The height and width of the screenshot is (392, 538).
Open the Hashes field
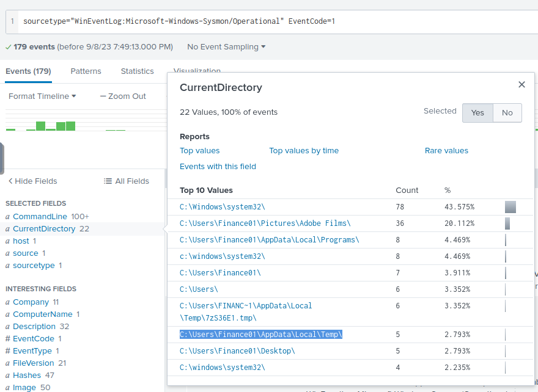(27, 376)
